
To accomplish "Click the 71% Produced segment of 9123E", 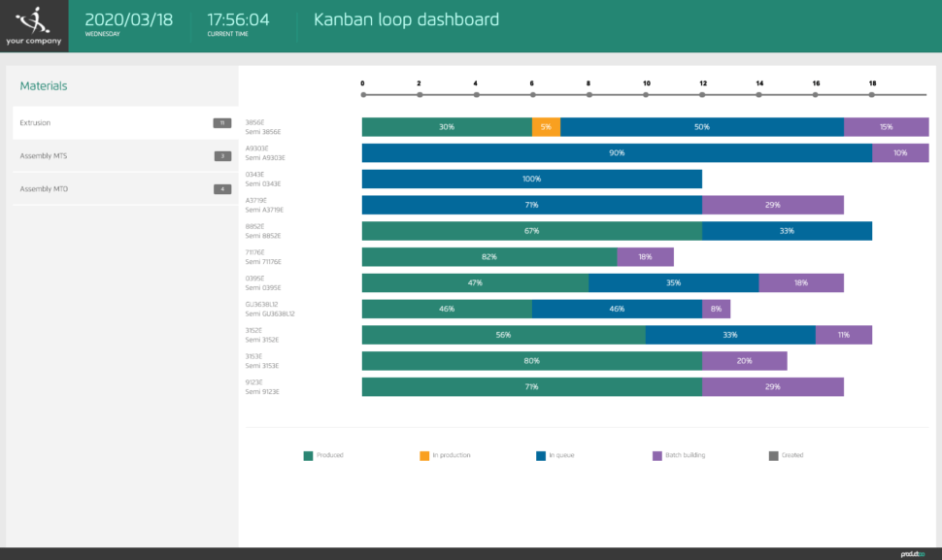I will coord(531,387).
